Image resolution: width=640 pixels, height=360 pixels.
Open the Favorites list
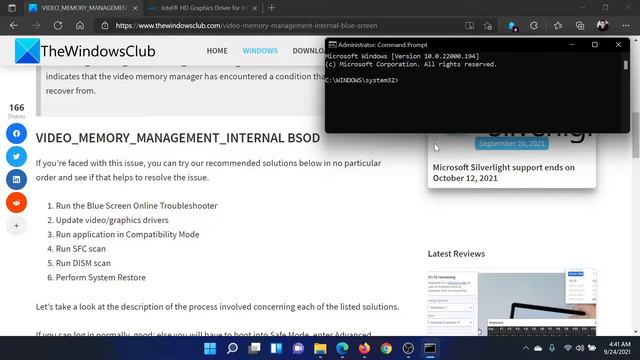[558, 26]
